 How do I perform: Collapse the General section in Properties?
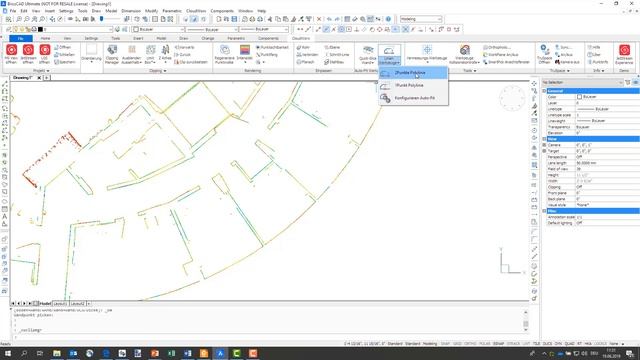tap(544, 91)
